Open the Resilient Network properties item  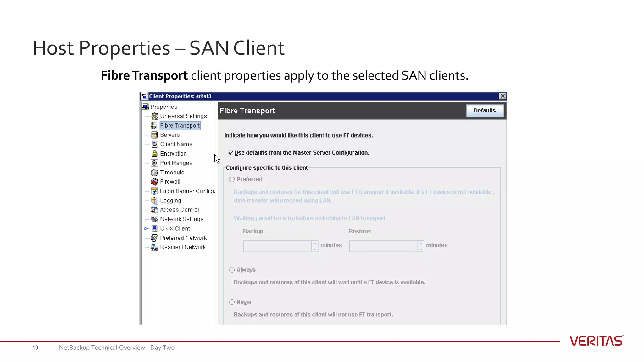[x=183, y=247]
